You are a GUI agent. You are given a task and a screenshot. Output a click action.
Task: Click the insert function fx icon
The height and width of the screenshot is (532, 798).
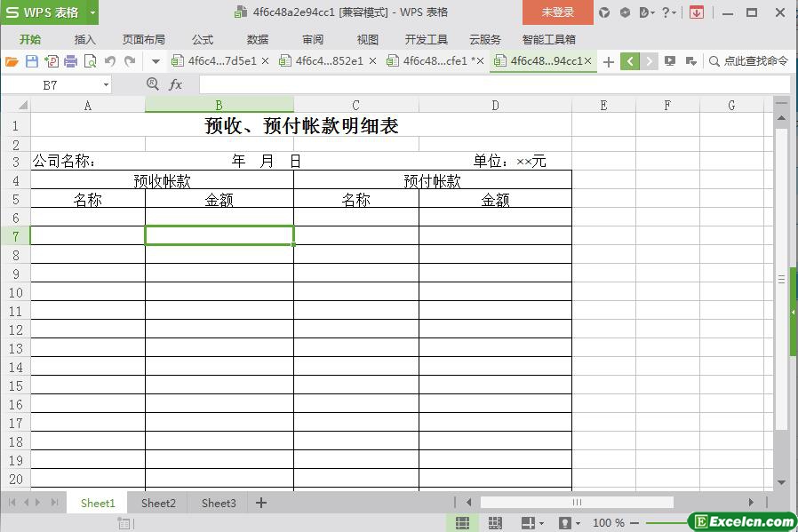[x=175, y=84]
